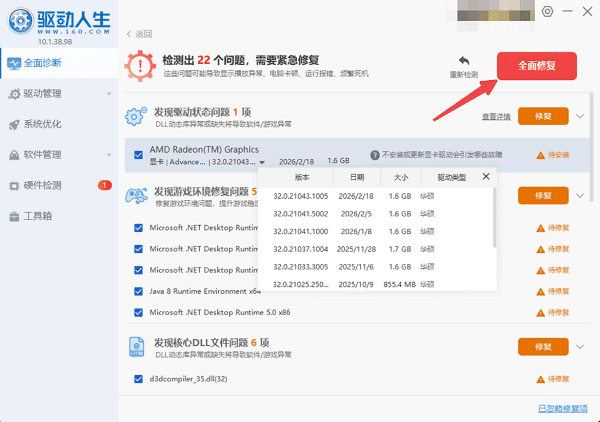The image size is (600, 422).
Task: Uncheck first Microsoft .NET Desktop Runtime checkbox
Action: [139, 228]
